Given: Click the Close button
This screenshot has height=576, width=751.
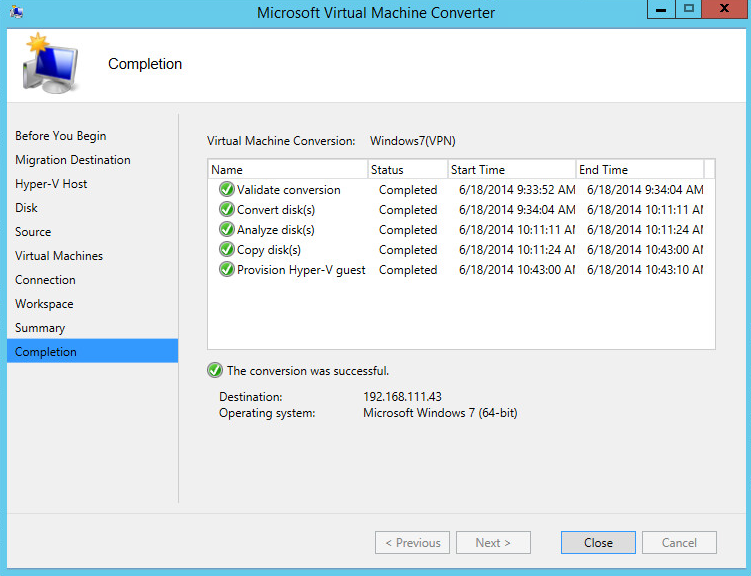Looking at the screenshot, I should tap(598, 542).
